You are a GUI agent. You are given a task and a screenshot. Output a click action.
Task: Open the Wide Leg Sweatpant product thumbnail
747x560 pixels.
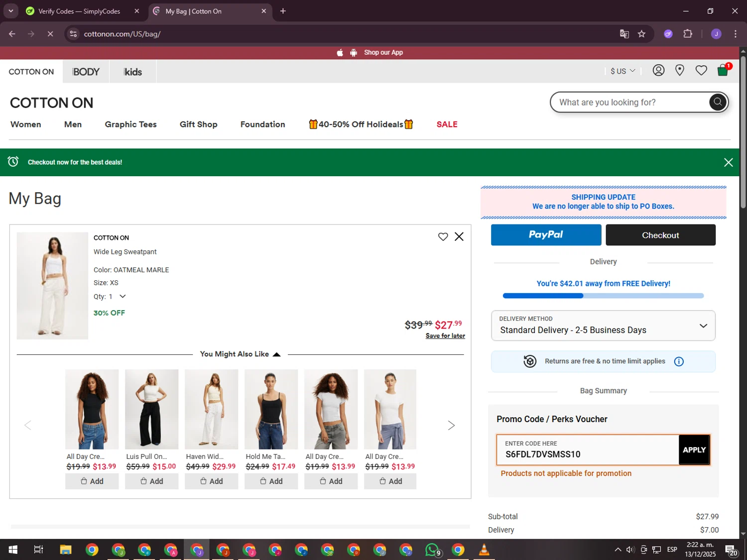52,286
